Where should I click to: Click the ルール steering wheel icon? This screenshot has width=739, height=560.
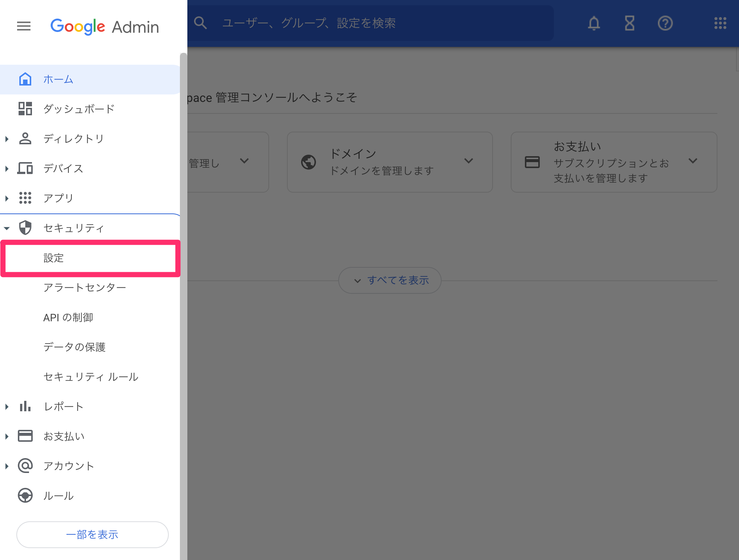[x=25, y=495]
